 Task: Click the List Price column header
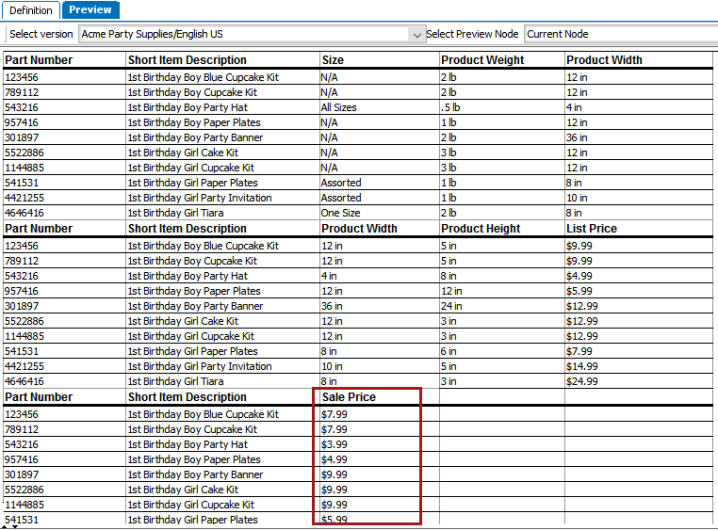pyautogui.click(x=591, y=229)
